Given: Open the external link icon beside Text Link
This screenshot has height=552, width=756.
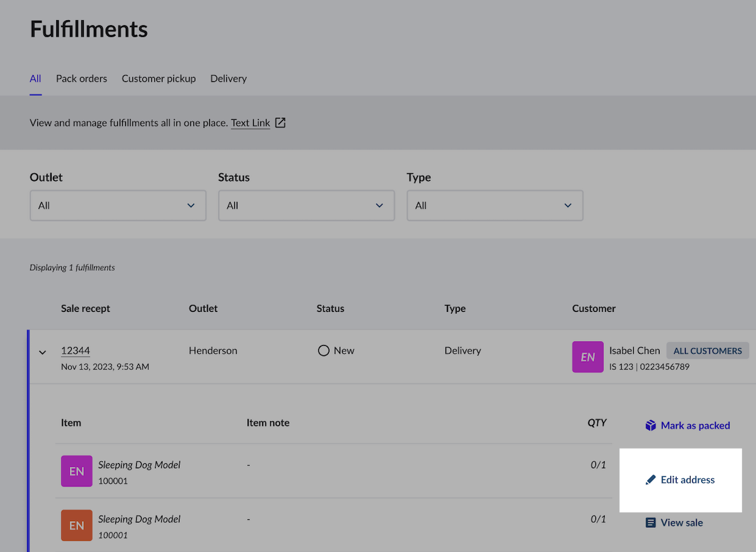Looking at the screenshot, I should pyautogui.click(x=280, y=123).
